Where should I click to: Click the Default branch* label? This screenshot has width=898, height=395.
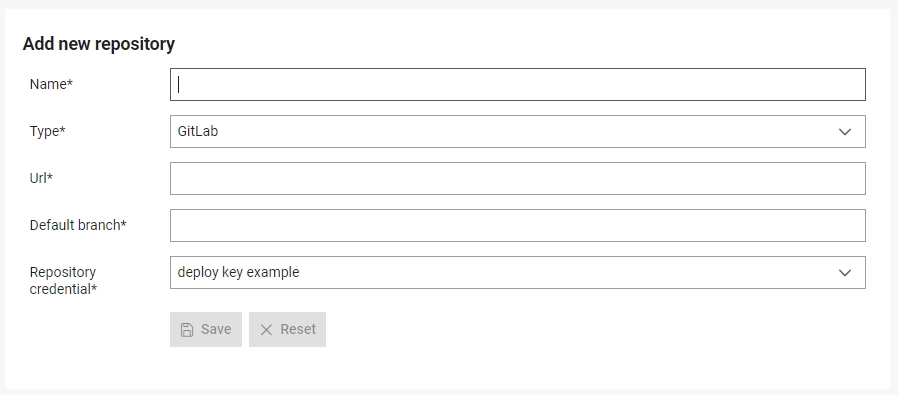[78, 225]
